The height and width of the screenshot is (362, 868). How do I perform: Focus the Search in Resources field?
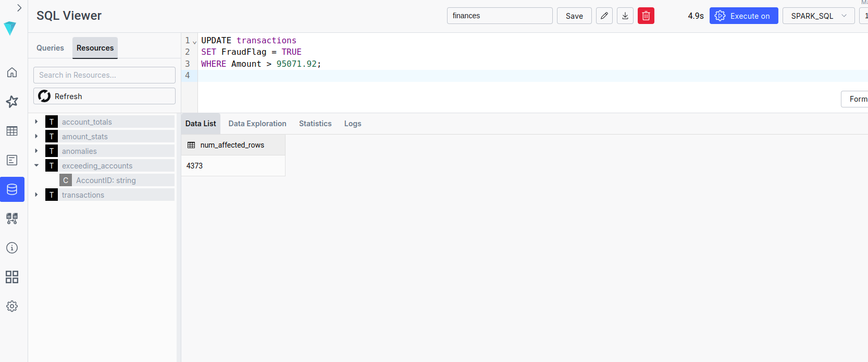pyautogui.click(x=104, y=75)
